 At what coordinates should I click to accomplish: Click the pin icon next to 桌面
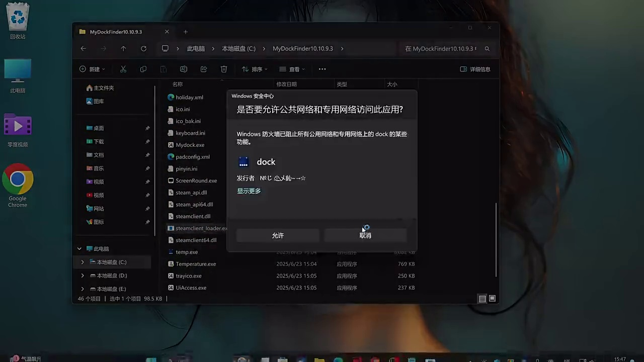(x=147, y=128)
